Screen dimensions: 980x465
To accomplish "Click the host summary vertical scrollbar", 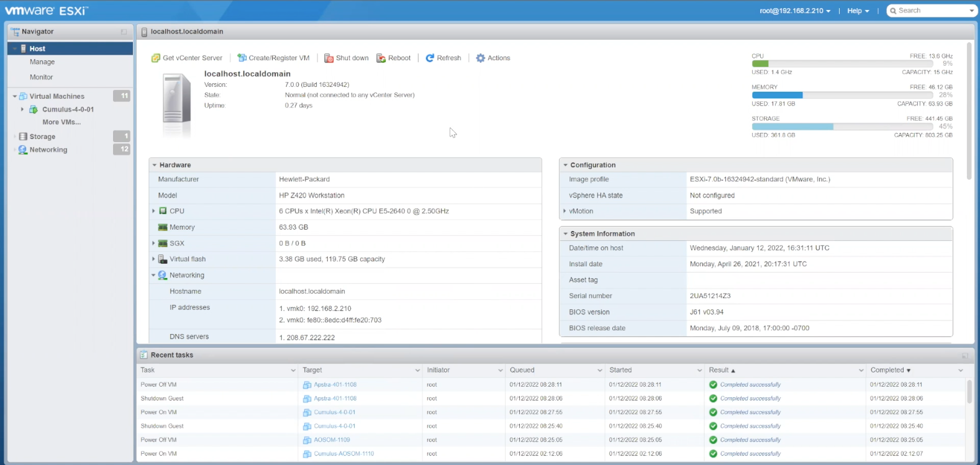I will click(969, 112).
